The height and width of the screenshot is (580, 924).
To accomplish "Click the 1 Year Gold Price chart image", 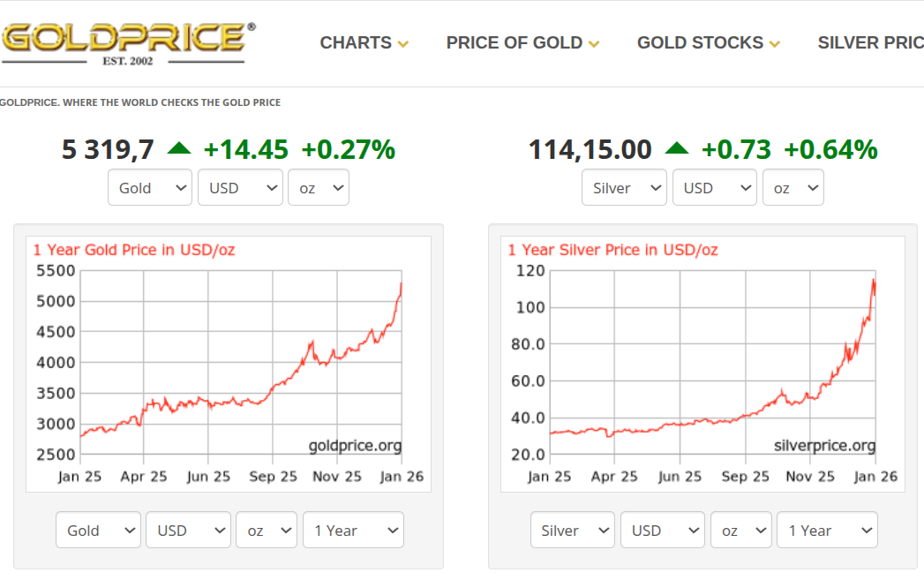I will pos(229,365).
